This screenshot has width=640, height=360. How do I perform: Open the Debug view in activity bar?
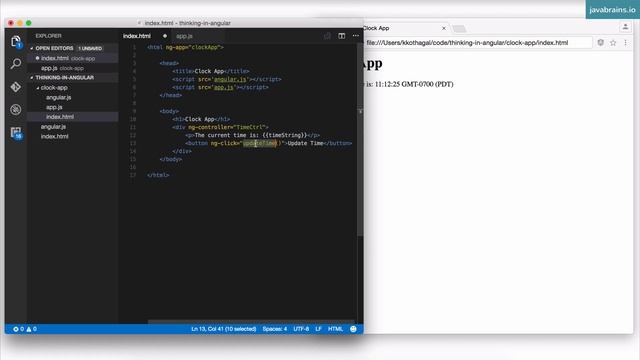pos(16,109)
